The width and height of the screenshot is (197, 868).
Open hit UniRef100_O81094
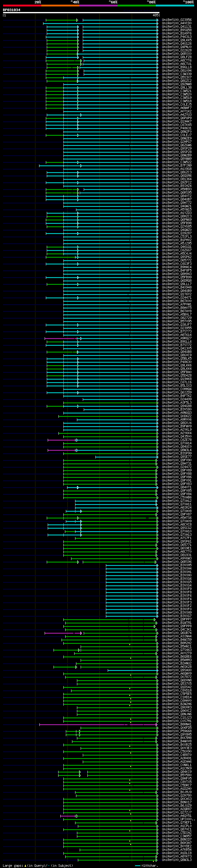pyautogui.click(x=176, y=71)
